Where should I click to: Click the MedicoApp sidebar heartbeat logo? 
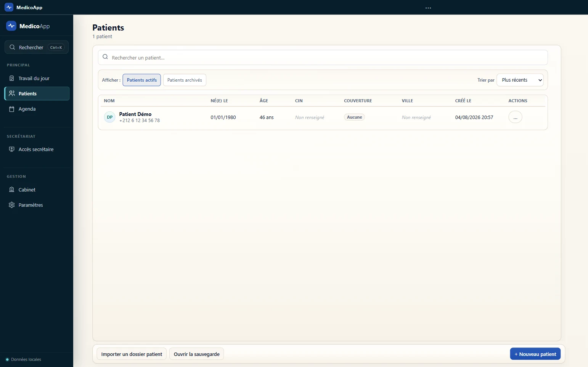coord(11,26)
